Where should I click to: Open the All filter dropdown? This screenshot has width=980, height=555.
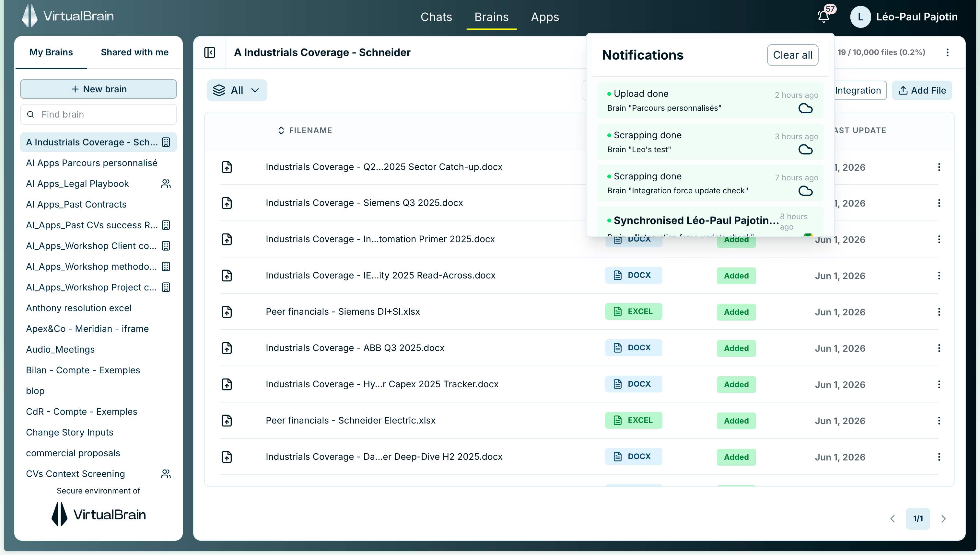coord(237,90)
